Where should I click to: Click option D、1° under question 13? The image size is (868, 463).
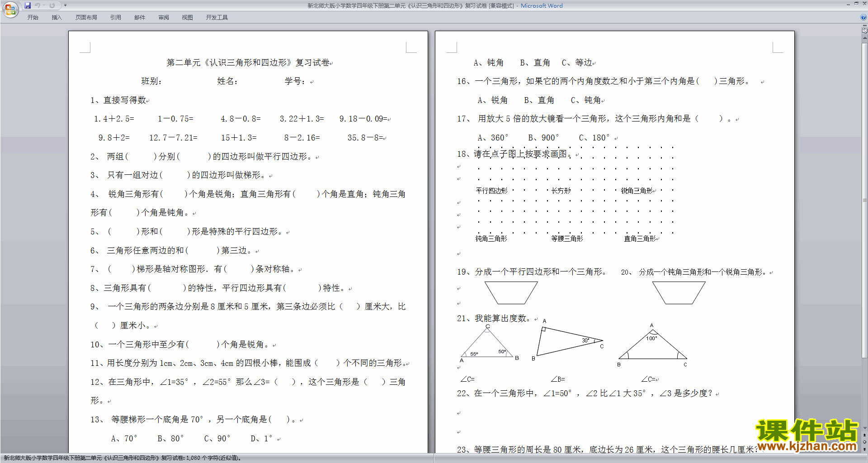click(261, 439)
